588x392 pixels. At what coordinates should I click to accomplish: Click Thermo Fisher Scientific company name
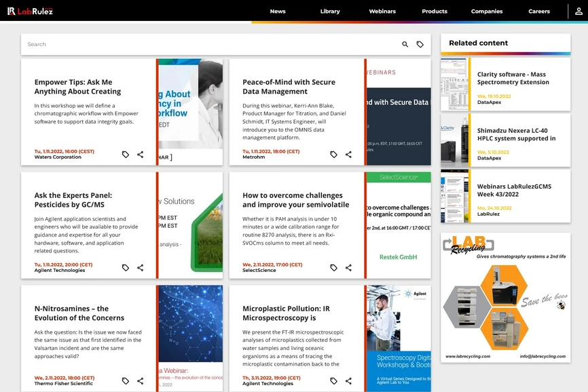coord(63,383)
